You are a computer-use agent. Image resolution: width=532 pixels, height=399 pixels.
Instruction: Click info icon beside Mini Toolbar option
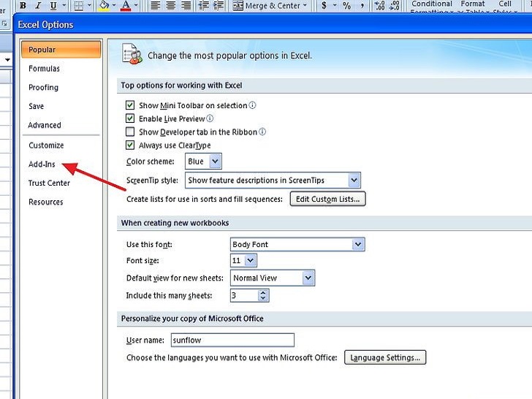pos(252,105)
